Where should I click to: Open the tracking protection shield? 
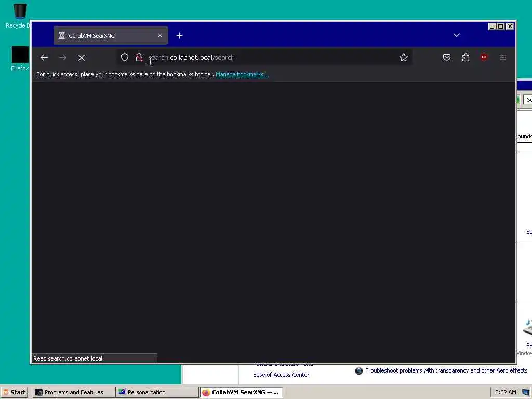click(125, 57)
